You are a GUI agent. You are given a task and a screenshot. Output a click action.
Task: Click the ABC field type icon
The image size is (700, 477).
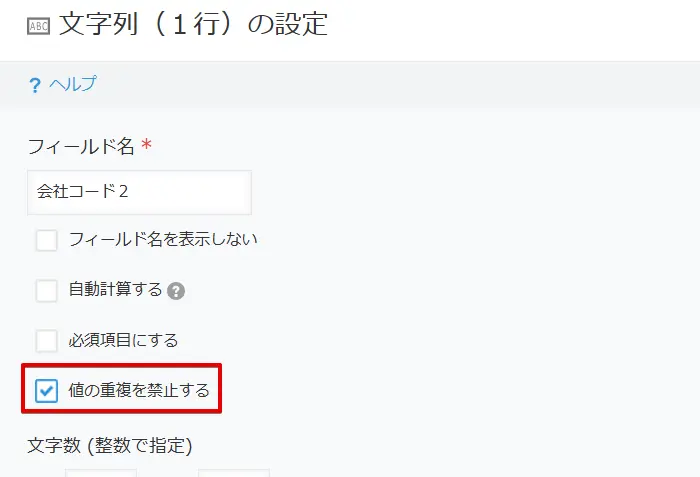point(38,26)
